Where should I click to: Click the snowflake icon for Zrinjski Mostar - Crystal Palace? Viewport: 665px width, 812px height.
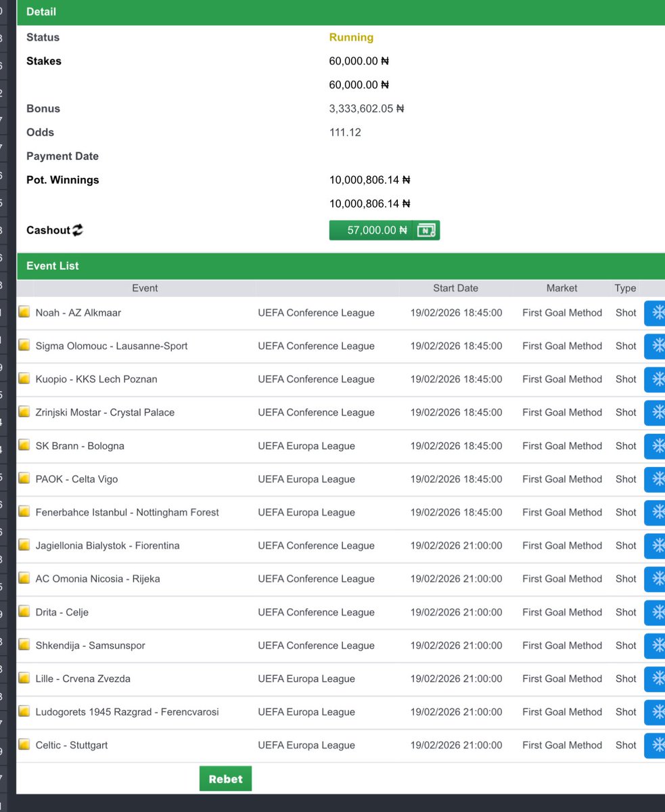(658, 412)
